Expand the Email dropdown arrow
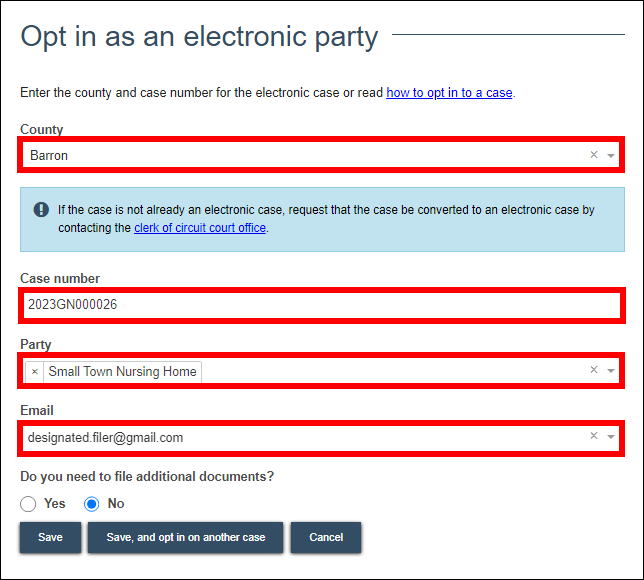Image resolution: width=644 pixels, height=580 pixels. point(611,437)
